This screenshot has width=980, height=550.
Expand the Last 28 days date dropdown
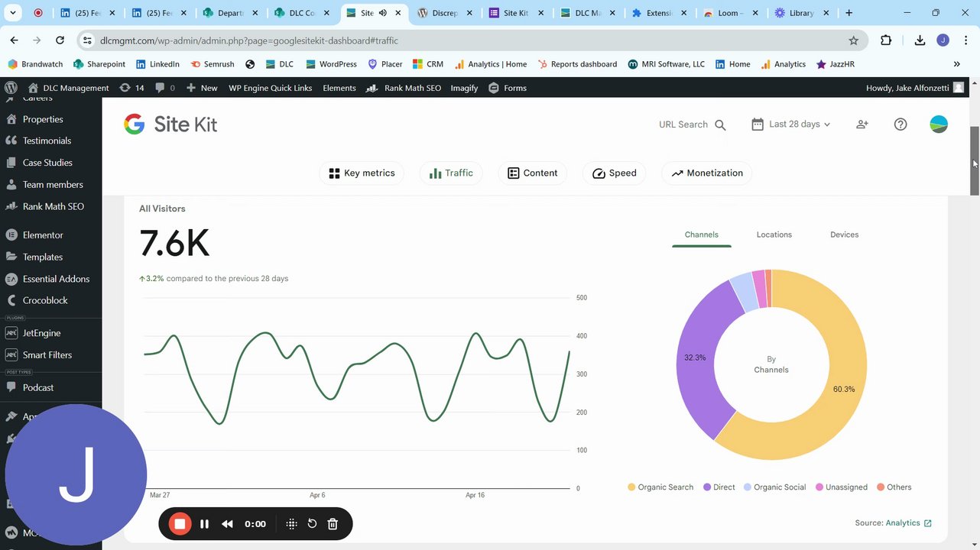[791, 124]
